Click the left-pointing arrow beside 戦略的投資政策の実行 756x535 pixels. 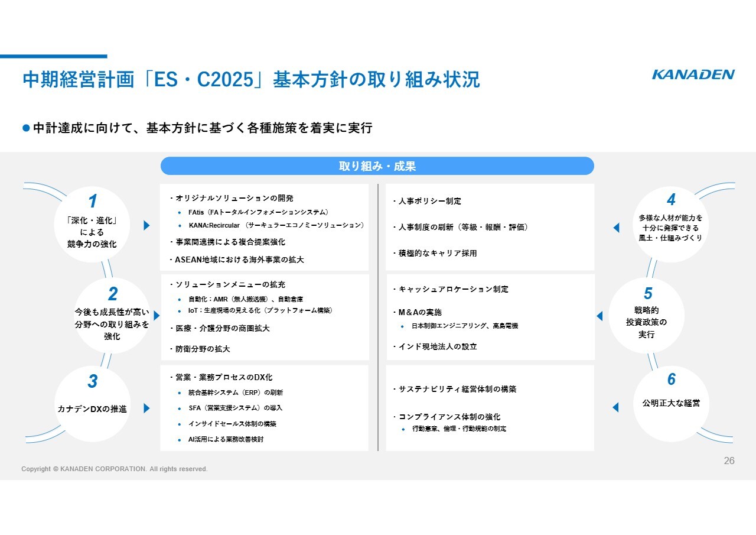pyautogui.click(x=599, y=316)
